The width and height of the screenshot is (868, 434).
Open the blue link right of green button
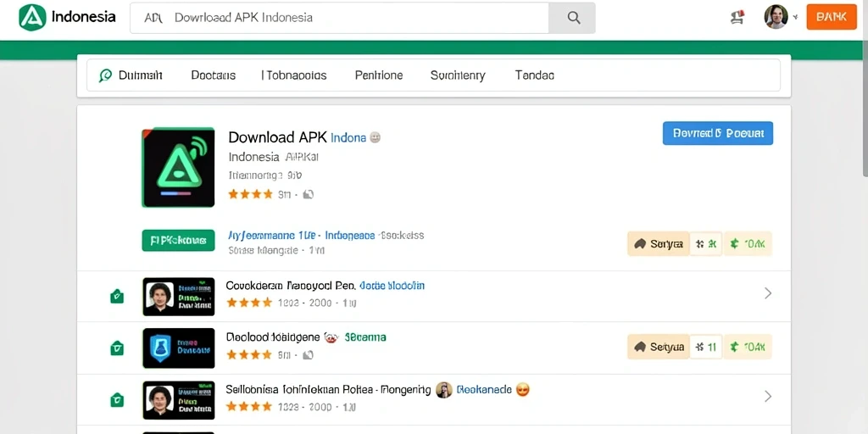[301, 236]
